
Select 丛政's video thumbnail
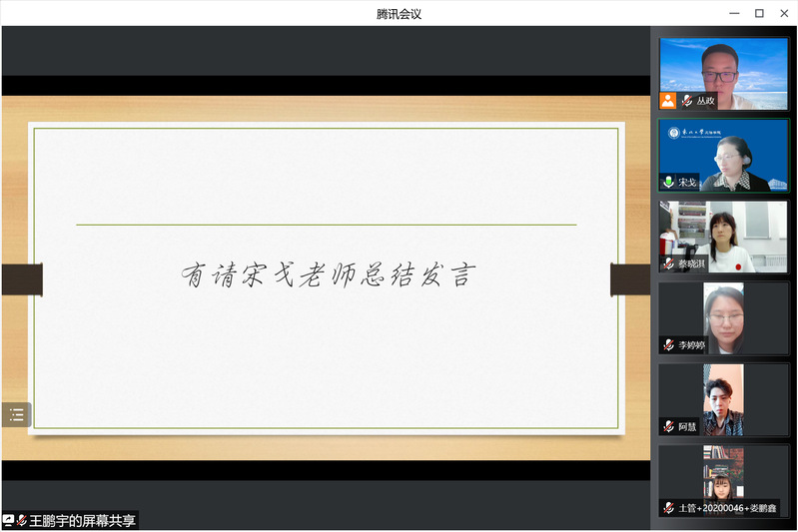coord(724,70)
